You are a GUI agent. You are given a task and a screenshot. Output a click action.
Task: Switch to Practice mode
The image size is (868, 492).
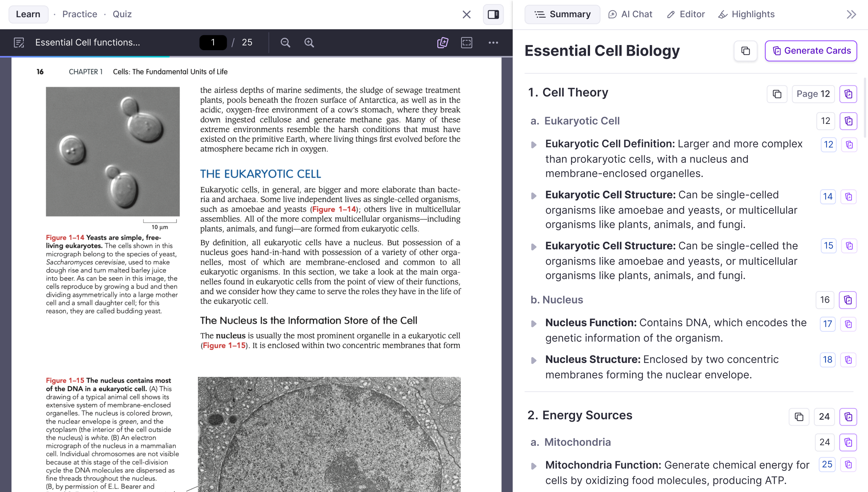point(79,14)
